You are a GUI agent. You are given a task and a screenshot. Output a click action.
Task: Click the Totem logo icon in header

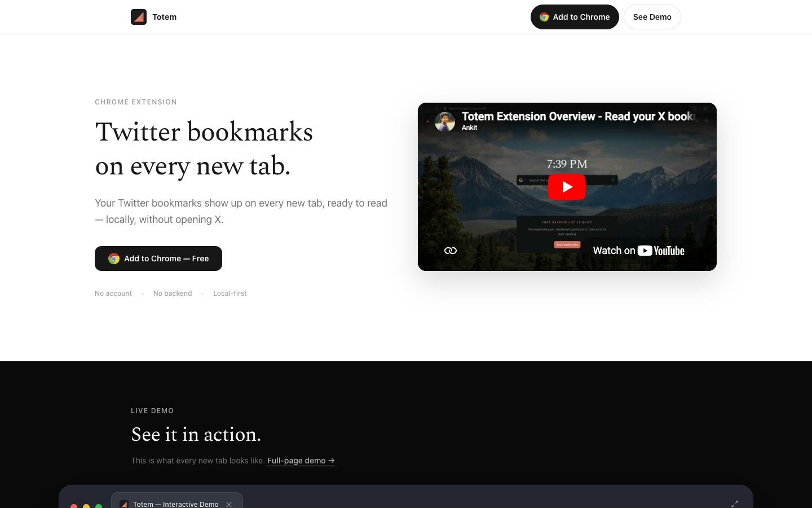point(139,17)
